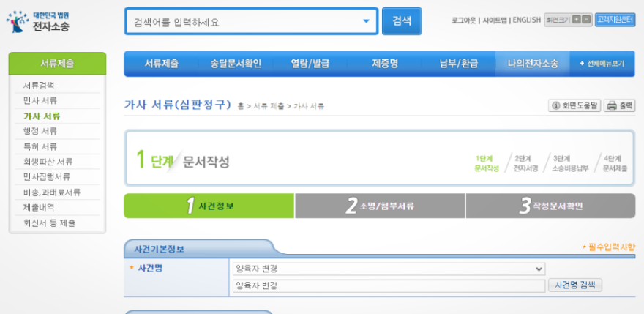Click the 사건명 text input field
Screen dimensions: 644x314
(x=388, y=285)
